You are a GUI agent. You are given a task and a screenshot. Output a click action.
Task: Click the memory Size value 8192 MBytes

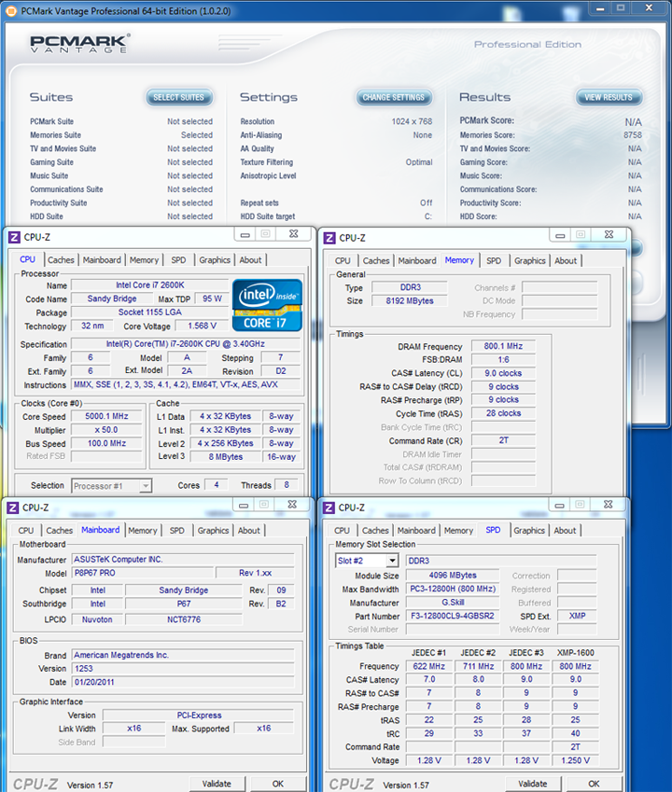[410, 301]
